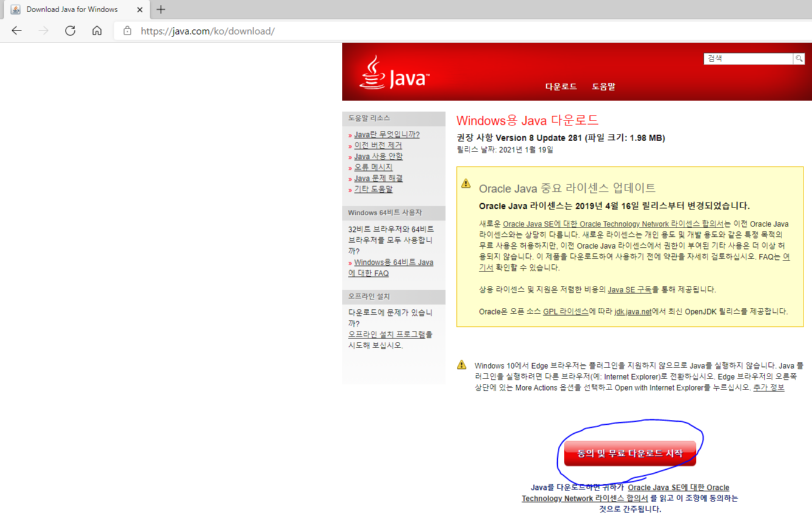Click Oracle Java 중요 라이센스 업데이트 heading
Viewport: 812px width, 530px height.
[x=567, y=188]
